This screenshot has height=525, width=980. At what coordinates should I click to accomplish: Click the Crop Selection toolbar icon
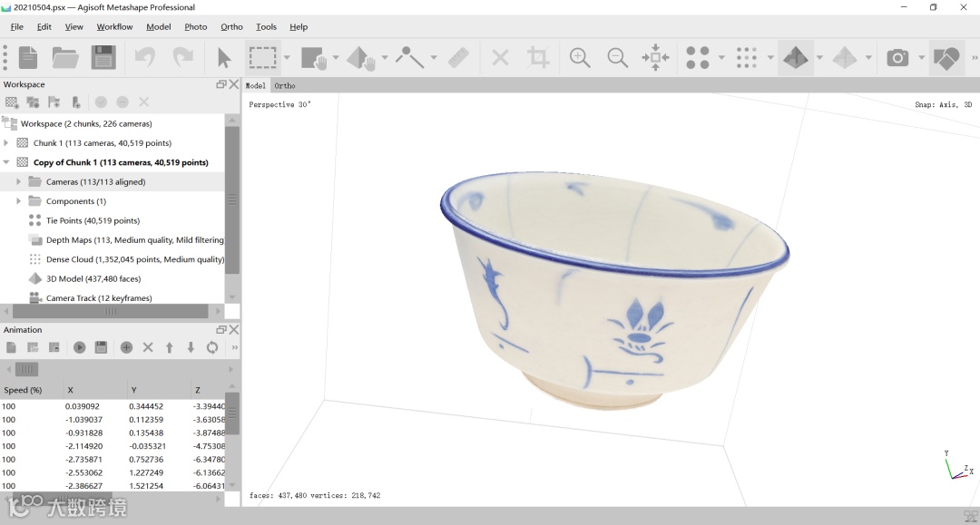[x=537, y=57]
